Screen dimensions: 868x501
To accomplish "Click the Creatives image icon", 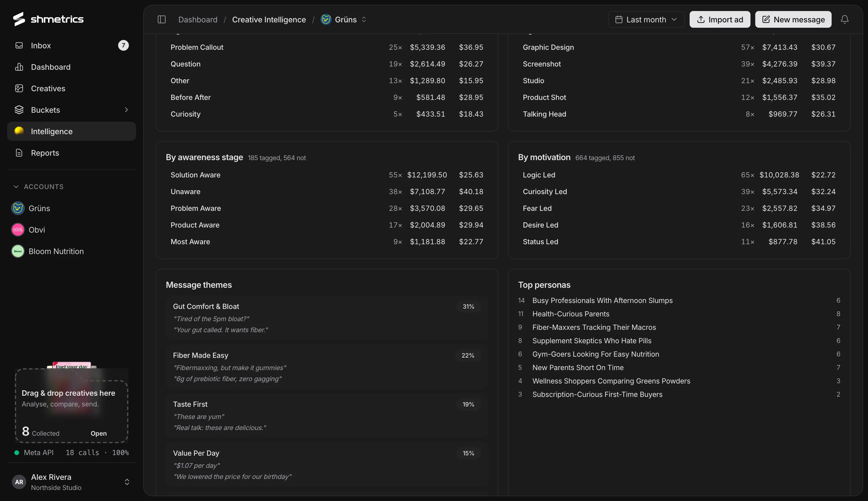I will click(19, 89).
